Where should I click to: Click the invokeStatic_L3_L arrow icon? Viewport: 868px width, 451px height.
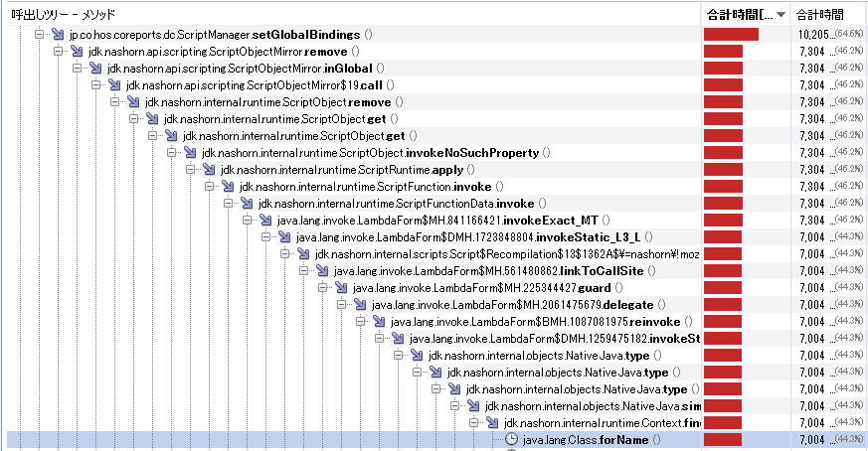tap(284, 236)
